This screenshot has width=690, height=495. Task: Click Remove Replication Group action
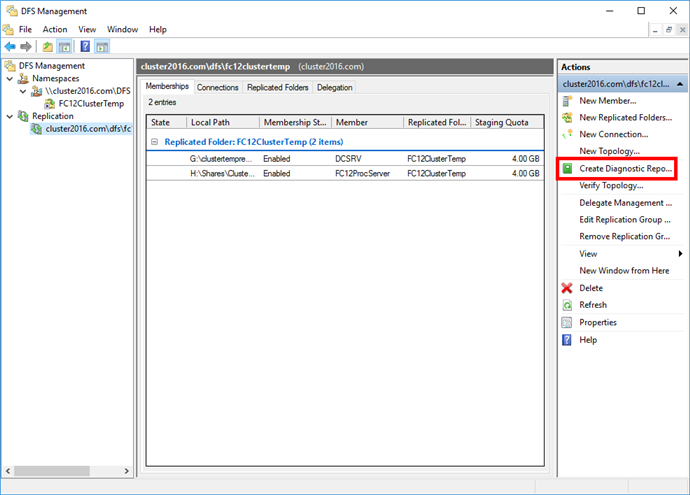624,236
